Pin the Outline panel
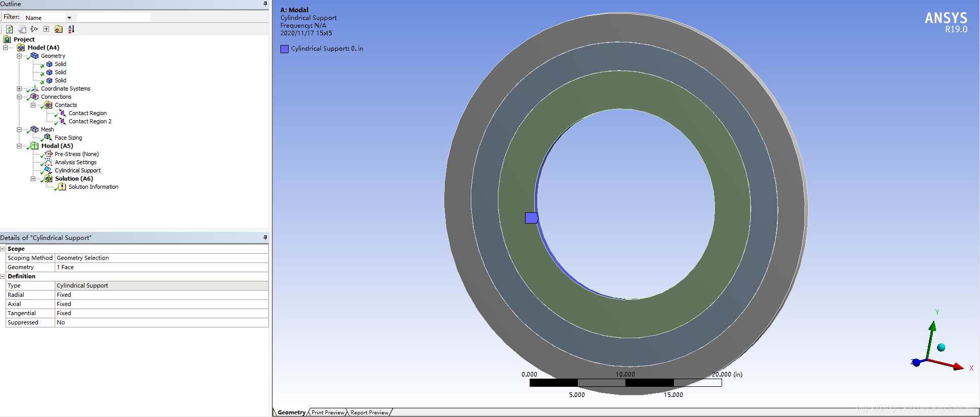This screenshot has width=980, height=417. (x=265, y=4)
